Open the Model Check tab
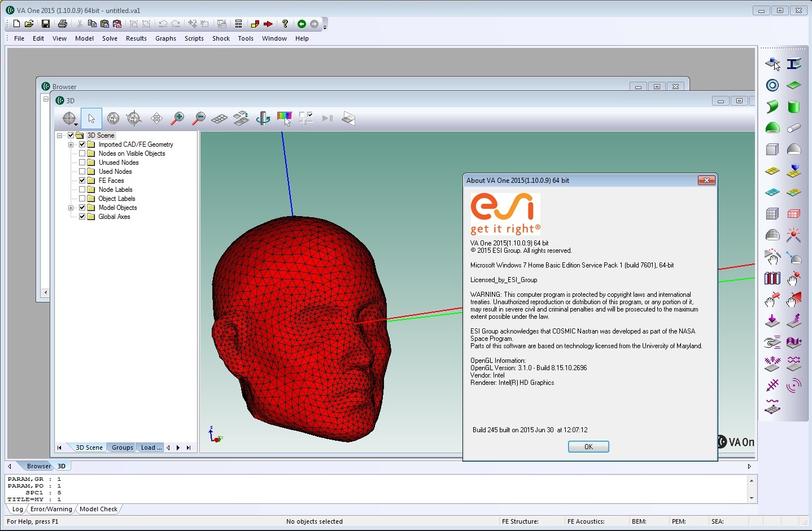The image size is (812, 531). click(x=99, y=509)
